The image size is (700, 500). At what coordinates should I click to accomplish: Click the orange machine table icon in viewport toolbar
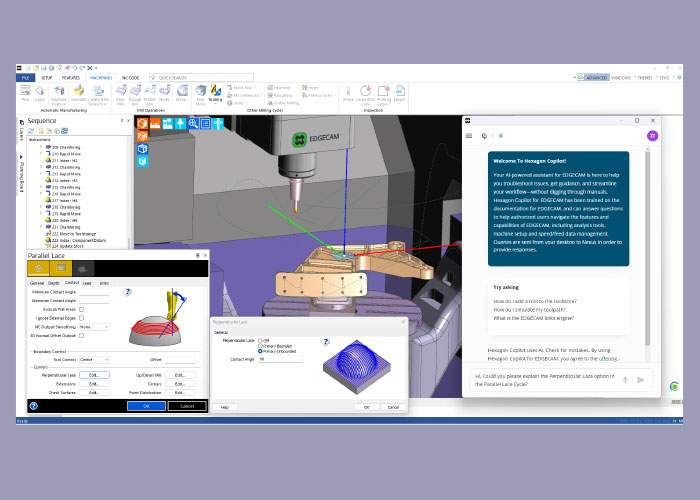tap(155, 123)
